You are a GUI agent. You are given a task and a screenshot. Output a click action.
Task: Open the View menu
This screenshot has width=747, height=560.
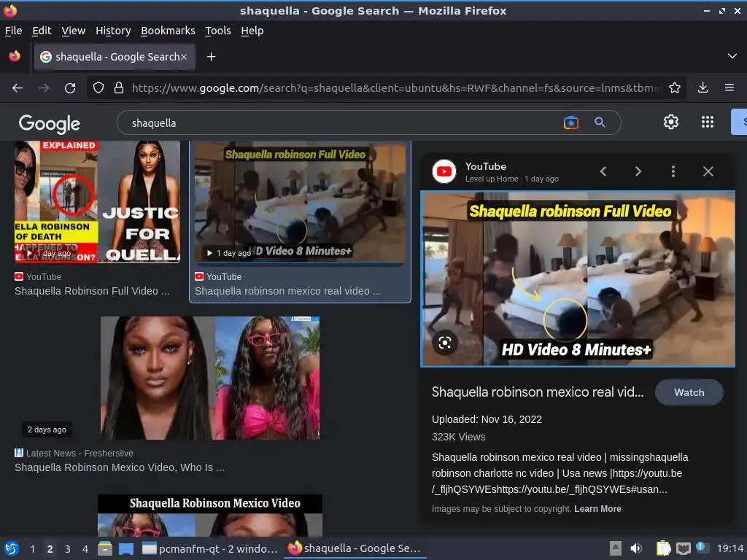pos(74,31)
